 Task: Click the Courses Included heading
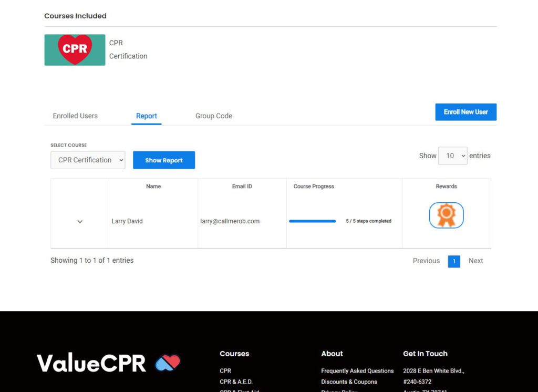coord(76,16)
